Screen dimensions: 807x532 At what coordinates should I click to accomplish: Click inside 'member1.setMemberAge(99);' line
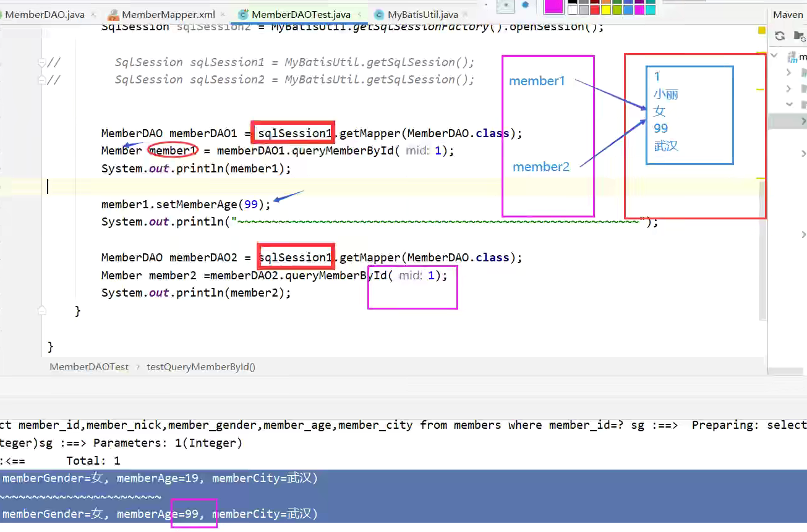point(186,205)
